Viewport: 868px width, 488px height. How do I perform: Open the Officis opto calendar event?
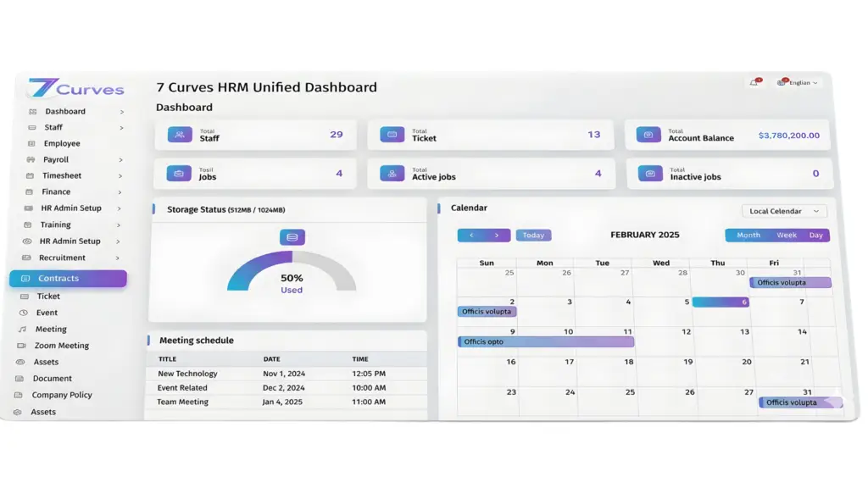(x=546, y=341)
